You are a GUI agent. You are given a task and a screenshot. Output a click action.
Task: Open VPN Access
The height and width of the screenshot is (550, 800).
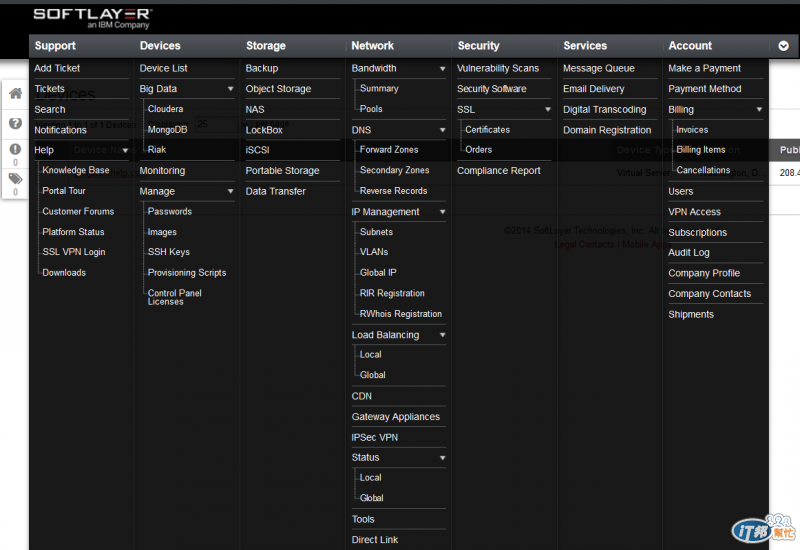(694, 212)
